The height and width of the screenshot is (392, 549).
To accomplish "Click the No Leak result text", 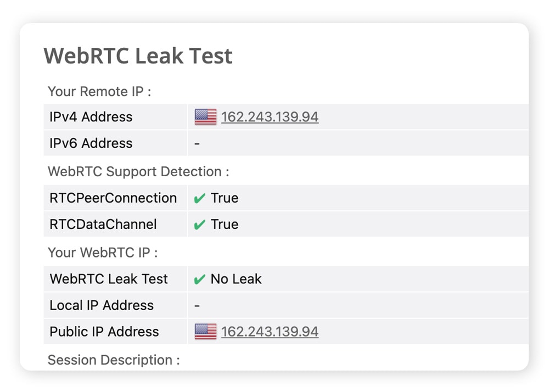I will pos(236,278).
